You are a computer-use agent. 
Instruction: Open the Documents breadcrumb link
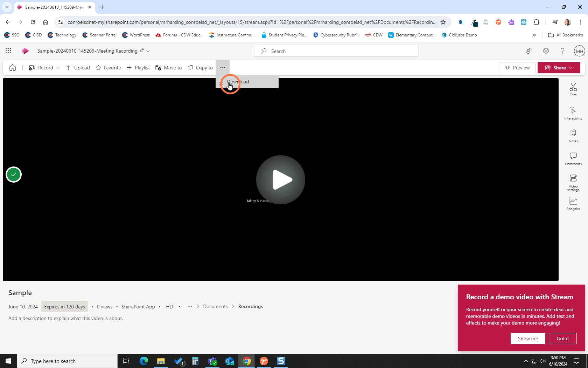pos(215,306)
